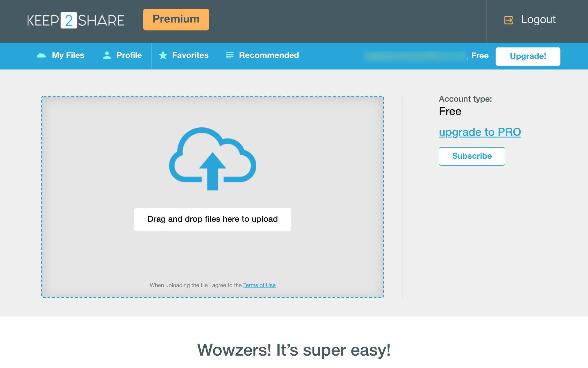Click the orange logout arrow icon

click(508, 20)
